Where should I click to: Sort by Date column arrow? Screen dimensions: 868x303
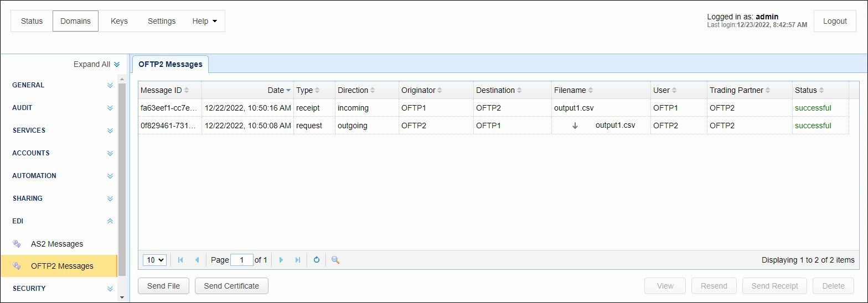coord(288,90)
